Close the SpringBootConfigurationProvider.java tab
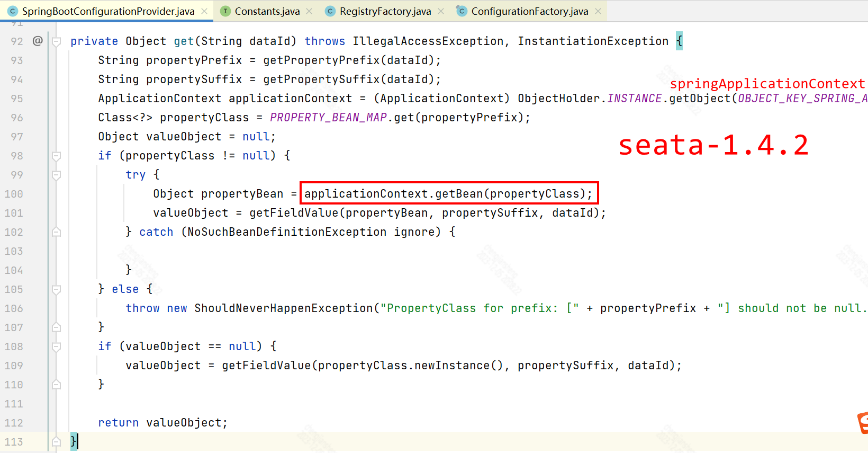 pyautogui.click(x=204, y=11)
